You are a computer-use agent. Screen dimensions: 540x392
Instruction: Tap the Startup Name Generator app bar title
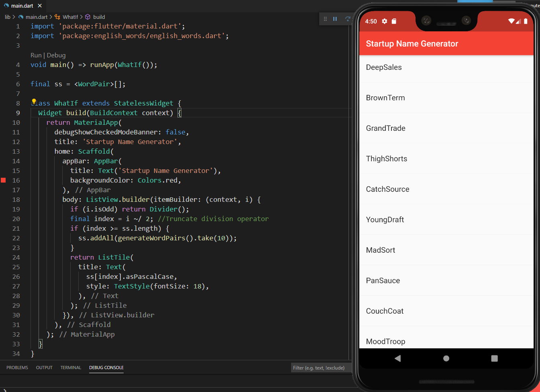[412, 44]
